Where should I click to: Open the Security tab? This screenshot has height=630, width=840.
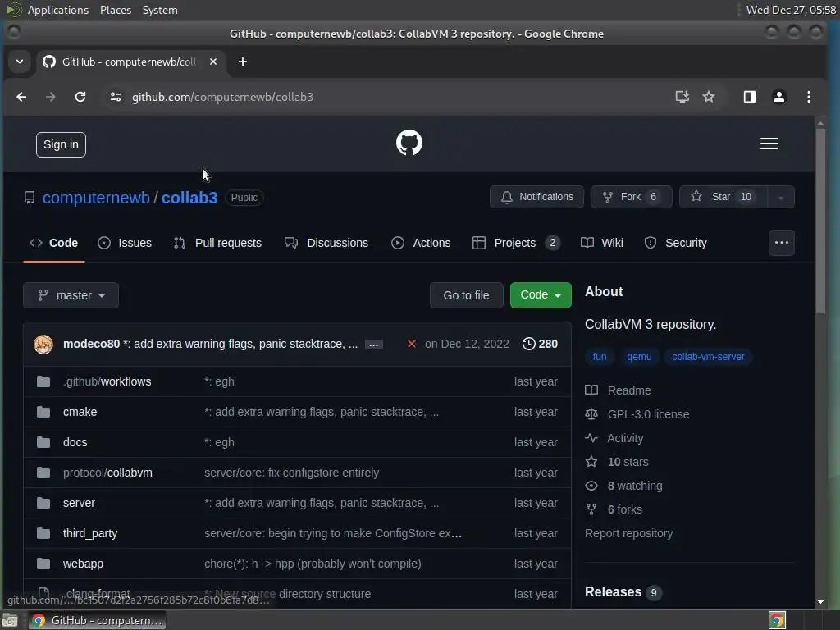[x=676, y=243]
